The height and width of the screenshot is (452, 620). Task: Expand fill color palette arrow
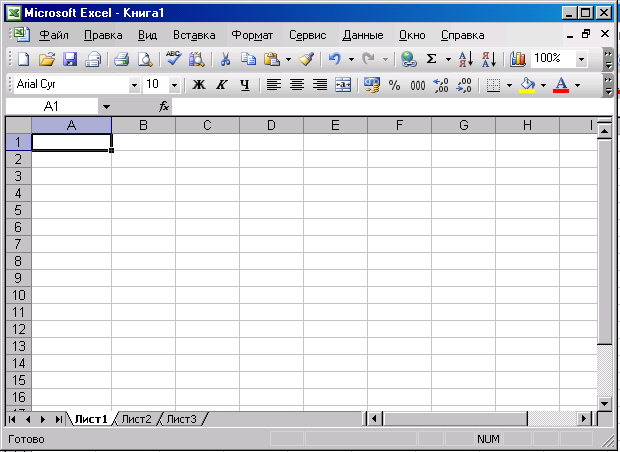(x=543, y=85)
